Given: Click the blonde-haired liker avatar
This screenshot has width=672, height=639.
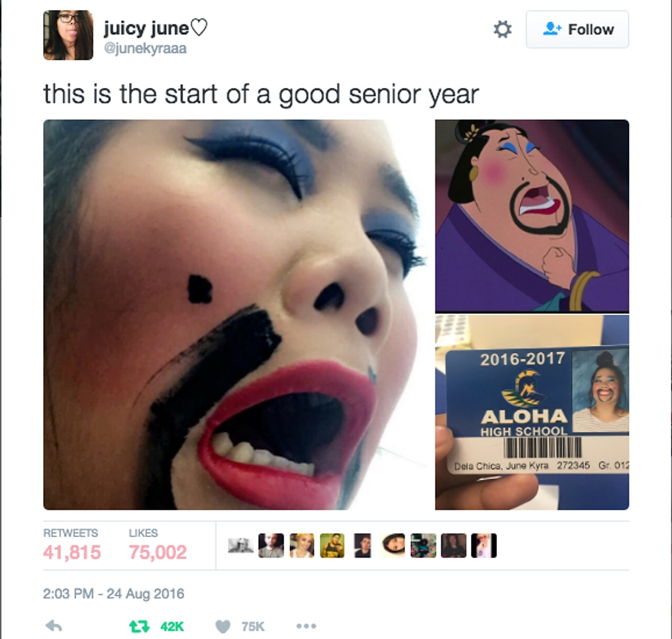Looking at the screenshot, I should 302,545.
